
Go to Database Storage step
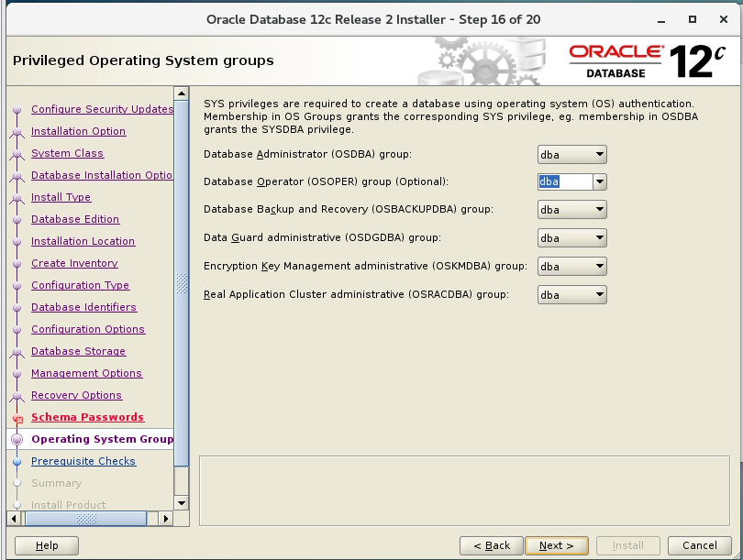[x=78, y=351]
